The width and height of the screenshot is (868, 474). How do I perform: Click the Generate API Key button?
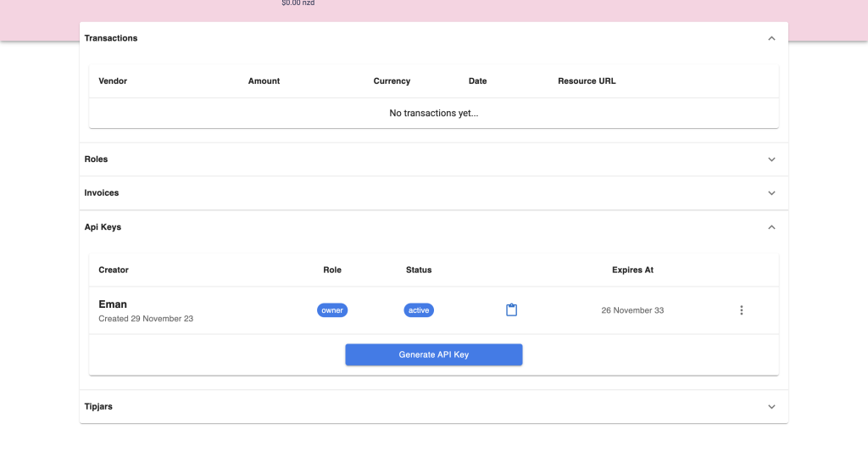point(433,354)
